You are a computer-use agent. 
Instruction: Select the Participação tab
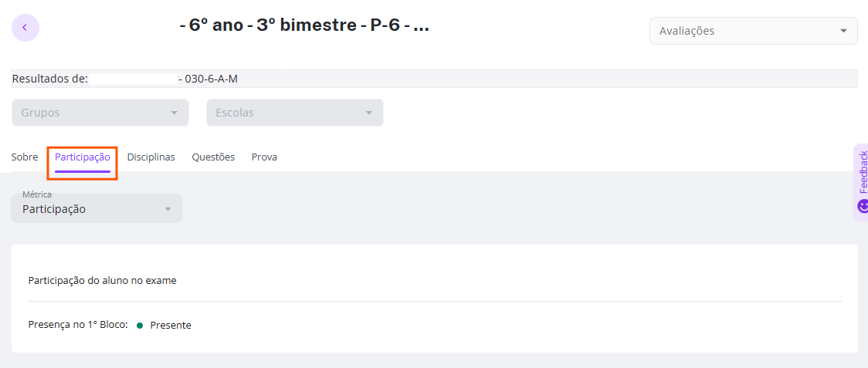[x=83, y=157]
